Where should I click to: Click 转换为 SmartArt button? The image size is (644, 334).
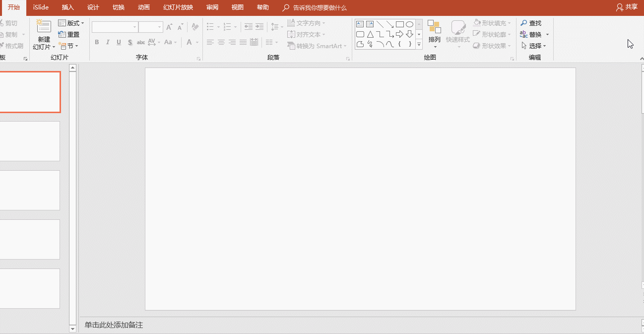coord(317,46)
